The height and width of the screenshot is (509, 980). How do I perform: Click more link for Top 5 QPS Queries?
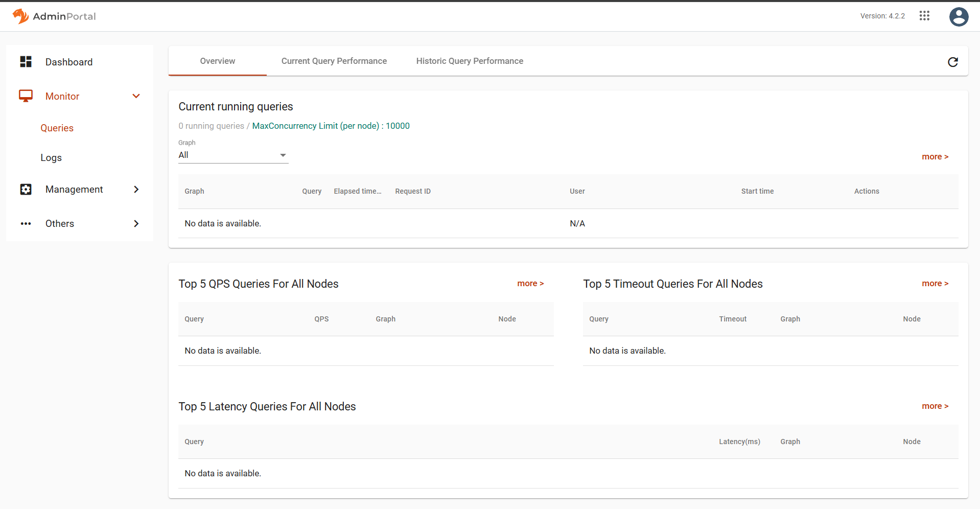click(x=530, y=284)
